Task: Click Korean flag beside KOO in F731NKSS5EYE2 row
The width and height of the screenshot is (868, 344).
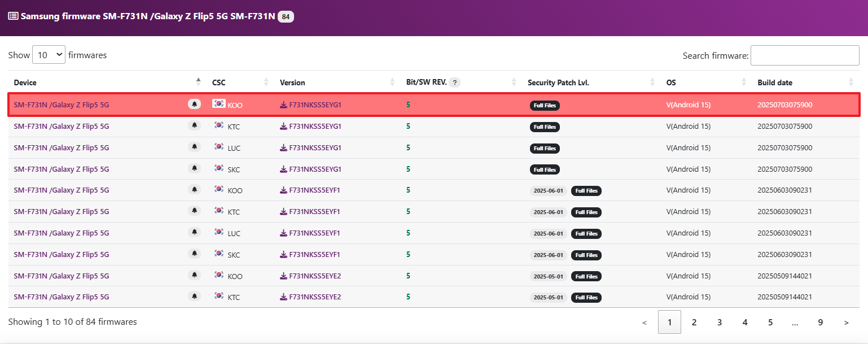Action: coord(219,275)
